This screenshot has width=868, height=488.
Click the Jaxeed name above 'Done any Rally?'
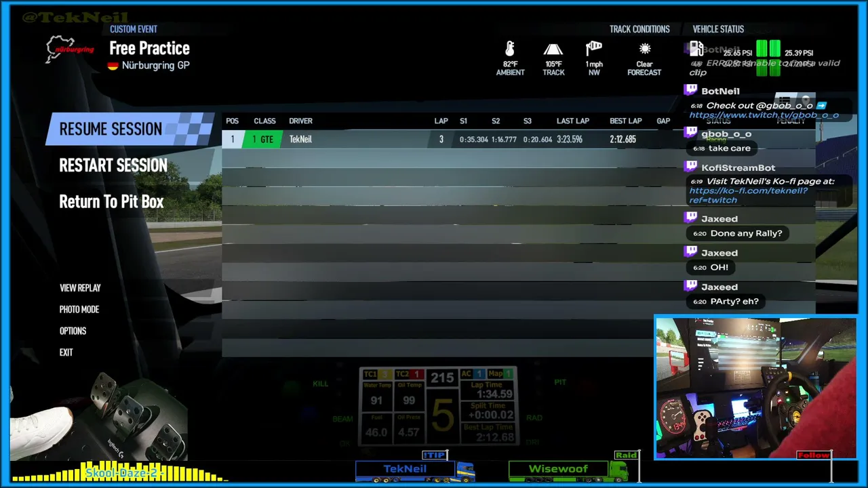[x=719, y=219]
